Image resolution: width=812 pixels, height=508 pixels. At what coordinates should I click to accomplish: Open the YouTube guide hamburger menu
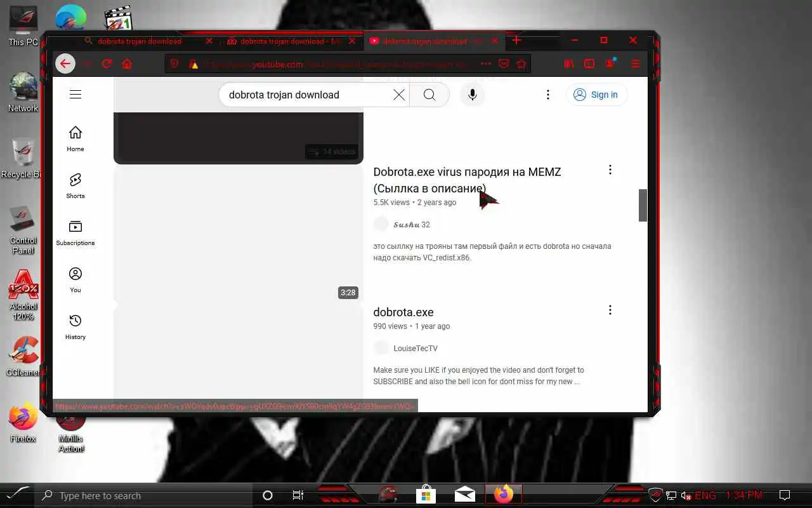(x=75, y=95)
